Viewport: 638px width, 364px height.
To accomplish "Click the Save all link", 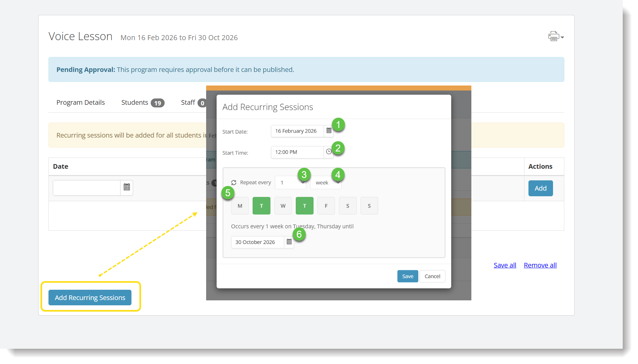I will click(x=505, y=265).
